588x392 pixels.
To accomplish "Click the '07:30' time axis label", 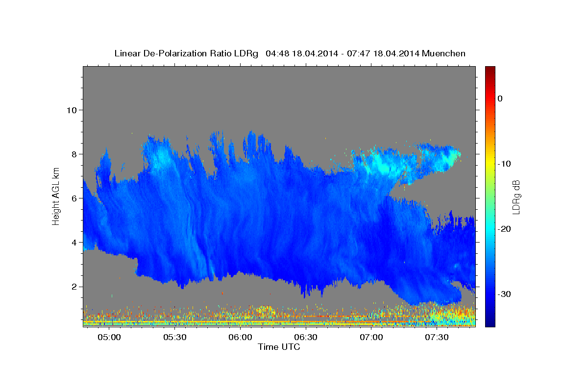I will click(437, 338).
